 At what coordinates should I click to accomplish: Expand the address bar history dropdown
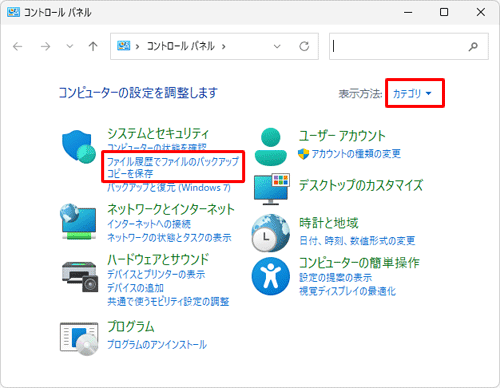pyautogui.click(x=277, y=46)
